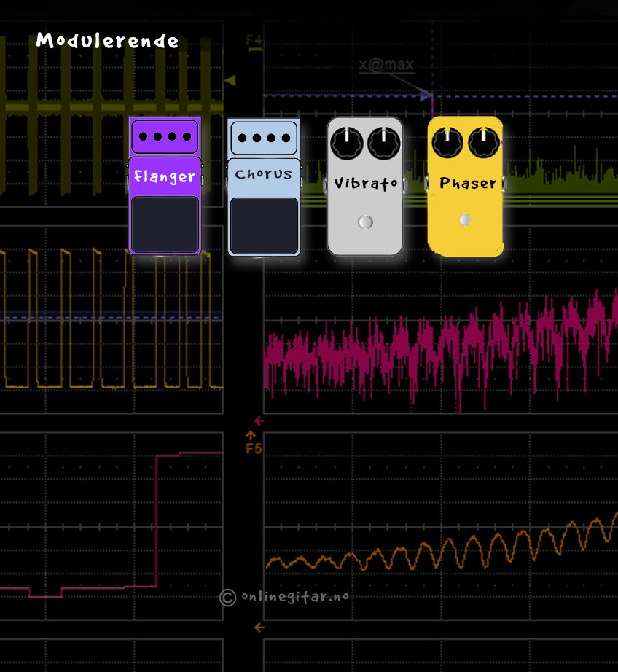Image resolution: width=618 pixels, height=672 pixels.
Task: Stomp the Chorus pedal's black footswitch pad
Action: tap(264, 226)
